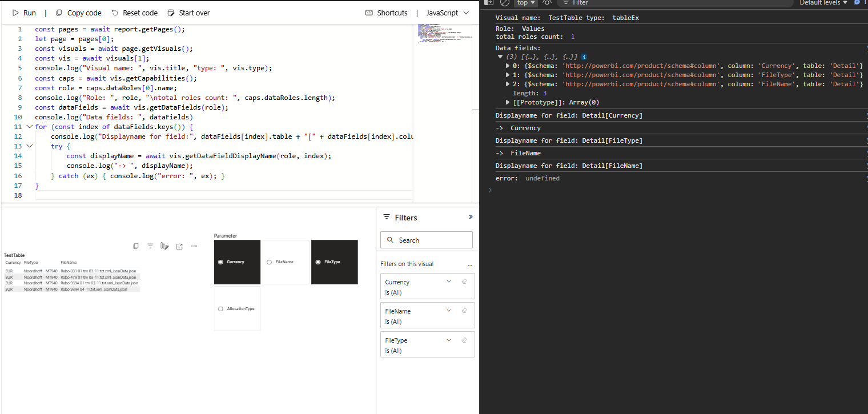Collapse the (3) array in the console
This screenshot has height=414, width=868.
[500, 57]
